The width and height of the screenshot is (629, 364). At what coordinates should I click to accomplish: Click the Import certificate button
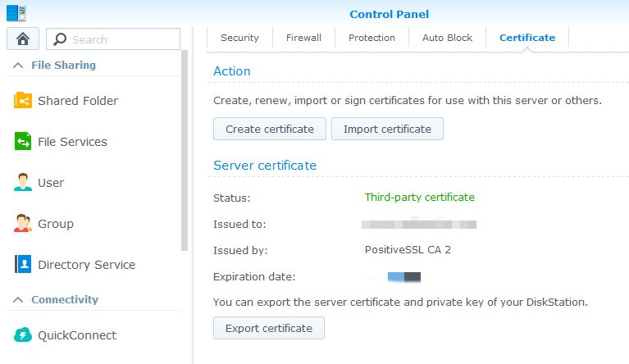pyautogui.click(x=387, y=129)
